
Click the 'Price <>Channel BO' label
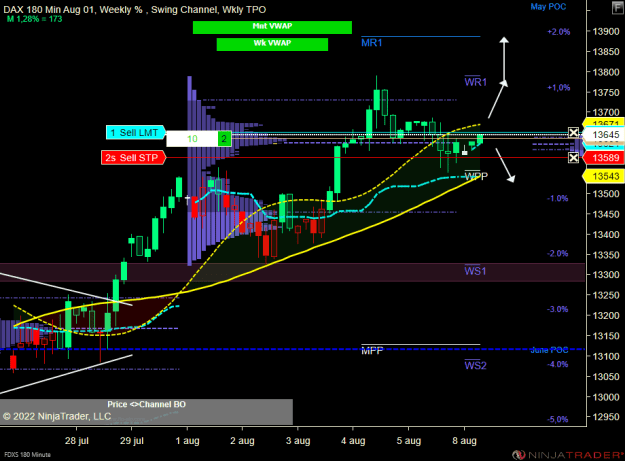tap(146, 404)
